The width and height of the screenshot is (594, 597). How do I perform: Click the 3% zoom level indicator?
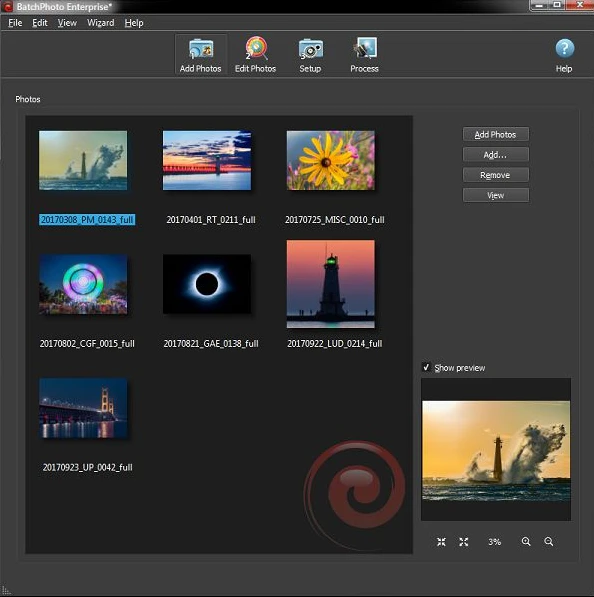tap(495, 542)
